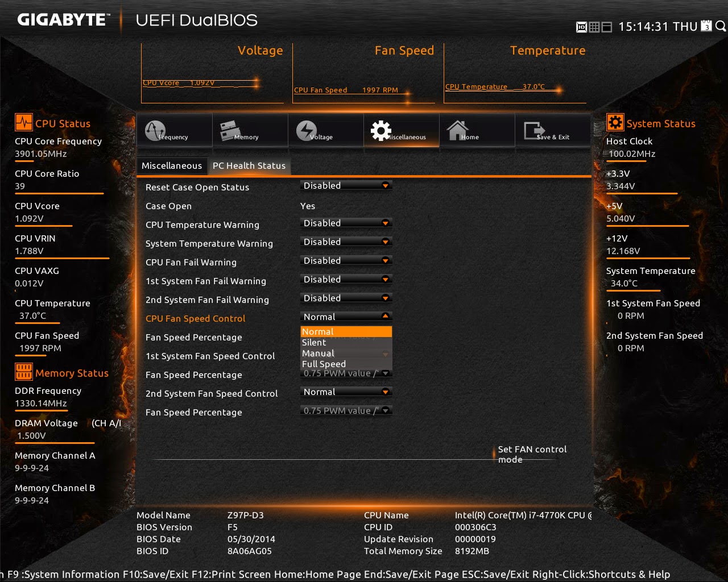Open 1st System Fan Fail Warning dropdown
The width and height of the screenshot is (728, 582).
(346, 280)
